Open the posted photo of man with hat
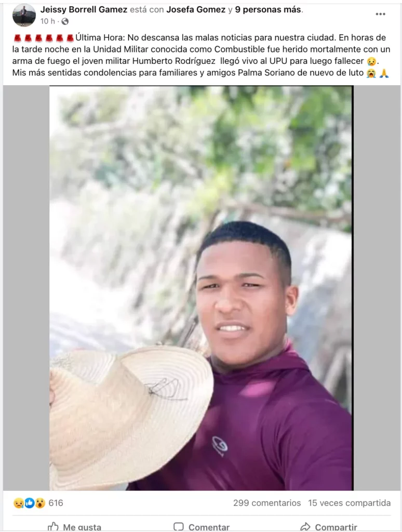402x532 pixels. click(x=201, y=288)
